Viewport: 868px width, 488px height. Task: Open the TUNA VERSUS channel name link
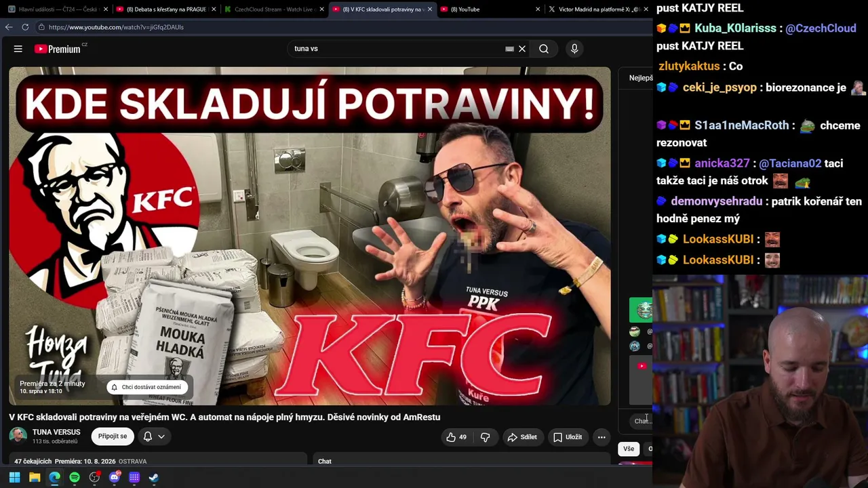tap(56, 432)
